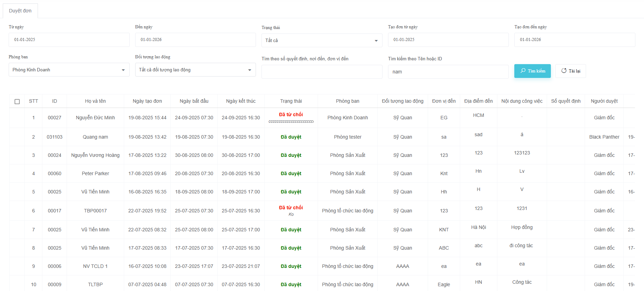Select the Quang nam row ID 031103
The width and height of the screenshot is (644, 291).
point(55,137)
